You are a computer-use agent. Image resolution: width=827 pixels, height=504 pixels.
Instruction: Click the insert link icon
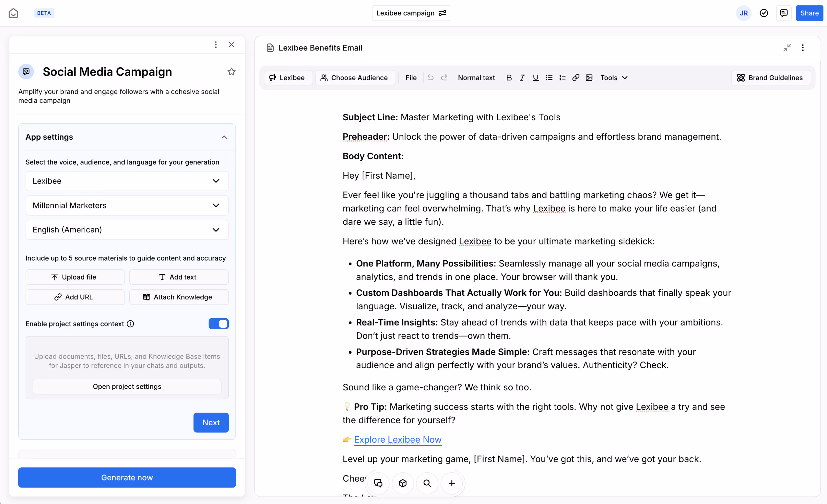coord(576,77)
